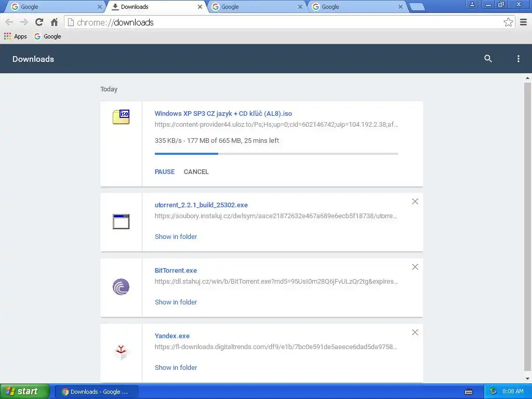This screenshot has height=399, width=532.
Task: Click the Downloads page title
Action: [33, 59]
